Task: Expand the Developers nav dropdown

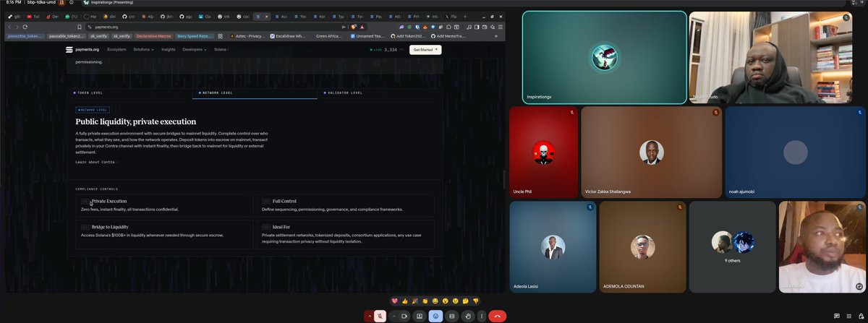Action: [194, 50]
